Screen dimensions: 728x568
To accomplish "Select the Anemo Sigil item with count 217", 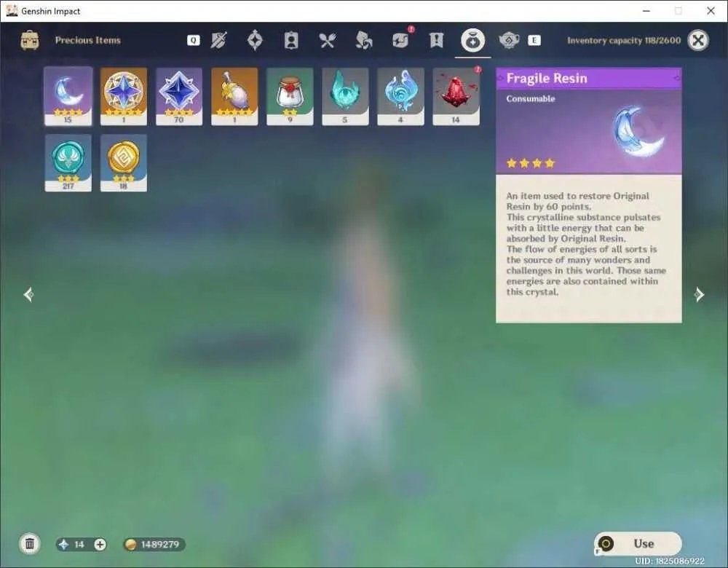I will coord(68,162).
